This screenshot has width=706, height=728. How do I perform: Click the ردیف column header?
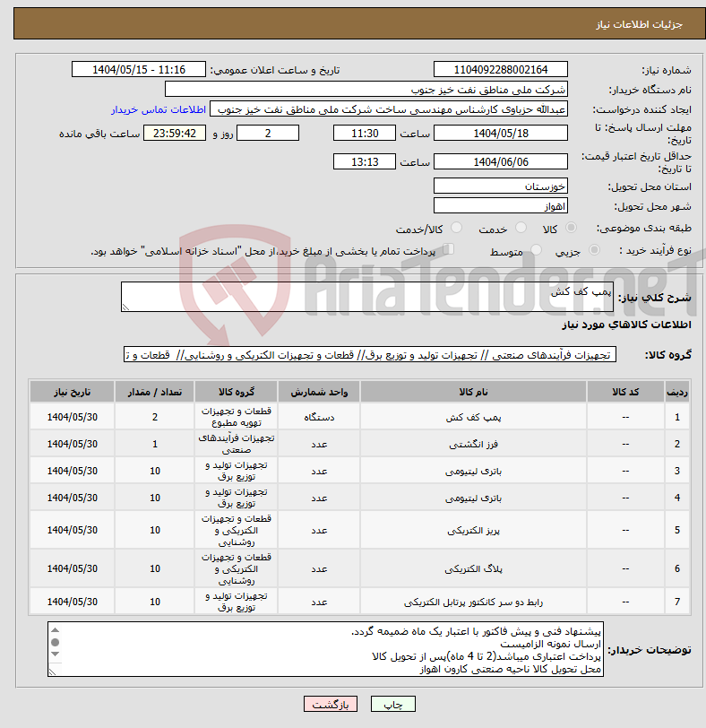click(x=676, y=392)
